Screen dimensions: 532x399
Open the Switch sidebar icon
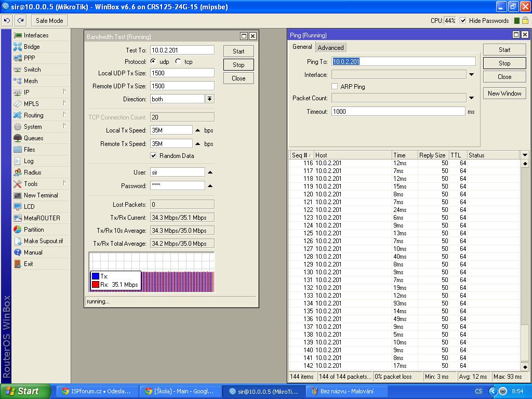pos(18,70)
